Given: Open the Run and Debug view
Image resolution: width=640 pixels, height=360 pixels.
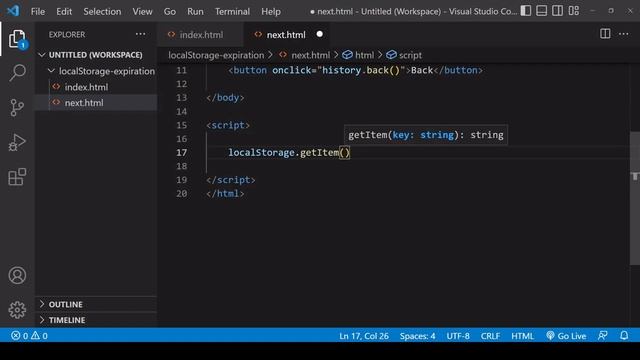Looking at the screenshot, I should coord(17,142).
